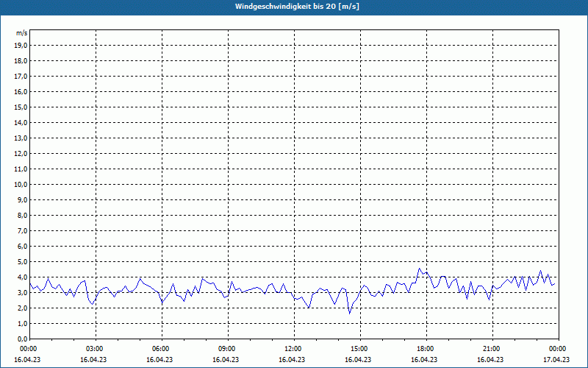This screenshot has height=368, width=588.
Task: Click the 3,0 y-axis label
Action: pyautogui.click(x=22, y=292)
